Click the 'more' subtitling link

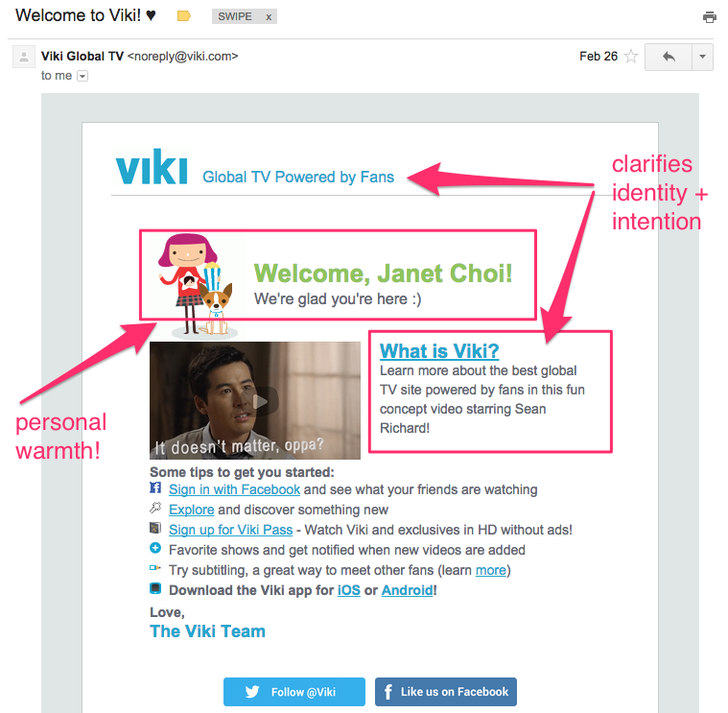point(491,570)
